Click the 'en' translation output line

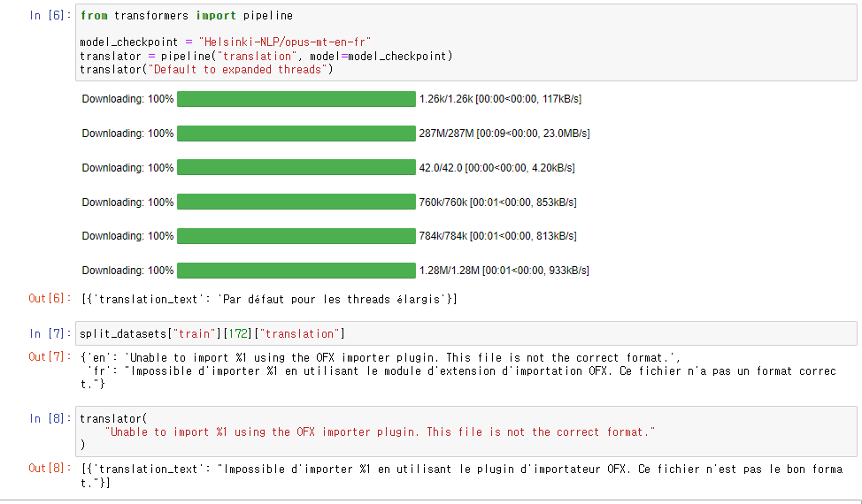point(381,357)
